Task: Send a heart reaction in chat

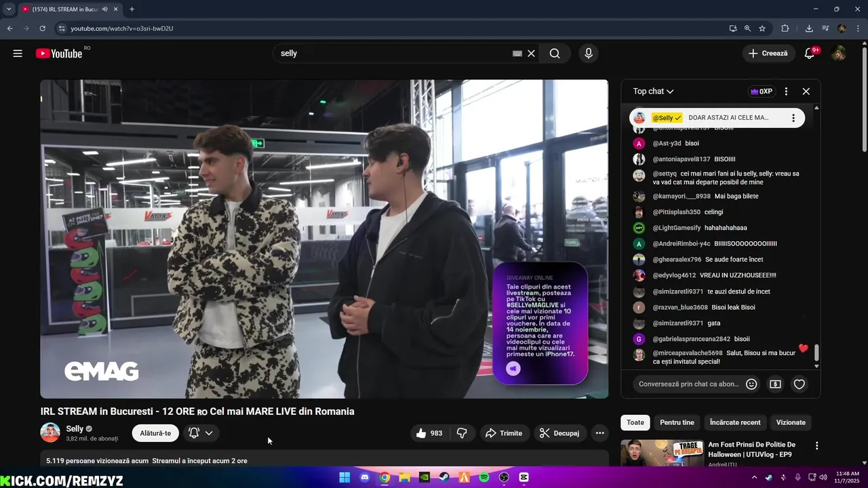Action: [800, 384]
